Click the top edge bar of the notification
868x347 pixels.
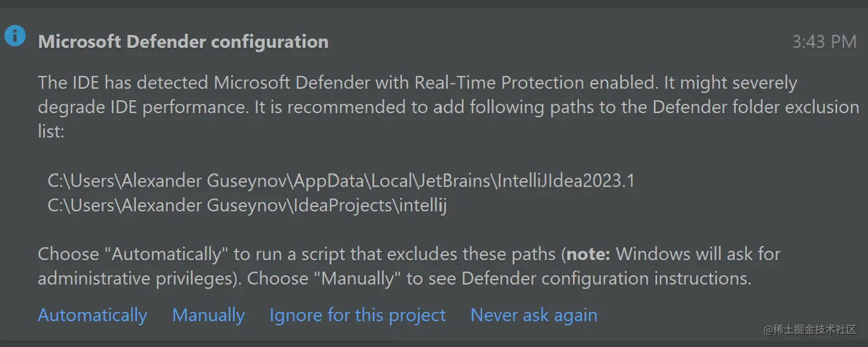point(434,3)
